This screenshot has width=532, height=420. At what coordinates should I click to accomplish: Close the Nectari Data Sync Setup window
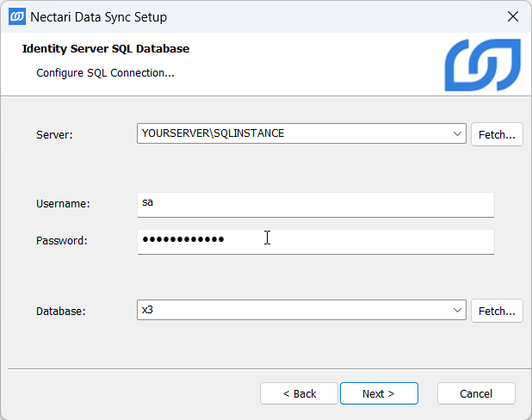point(512,16)
